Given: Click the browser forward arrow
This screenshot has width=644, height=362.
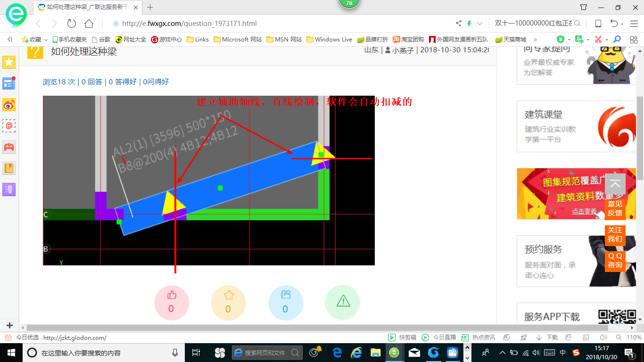Looking at the screenshot, I should [x=54, y=24].
